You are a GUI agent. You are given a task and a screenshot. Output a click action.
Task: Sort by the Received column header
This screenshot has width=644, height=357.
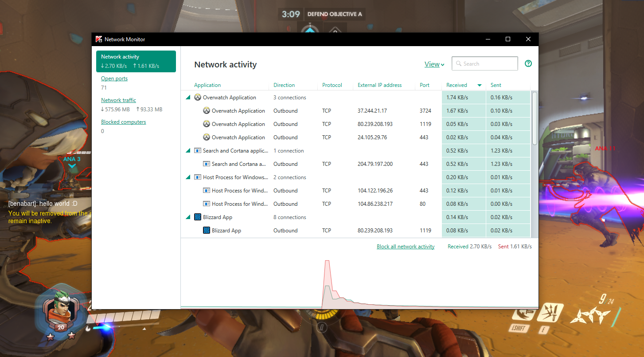tap(457, 85)
